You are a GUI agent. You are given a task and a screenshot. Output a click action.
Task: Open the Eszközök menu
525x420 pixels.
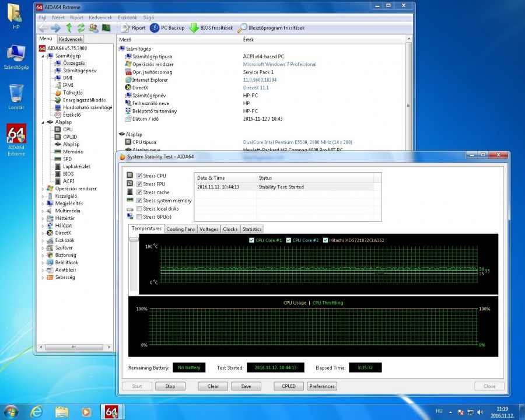[x=128, y=17]
